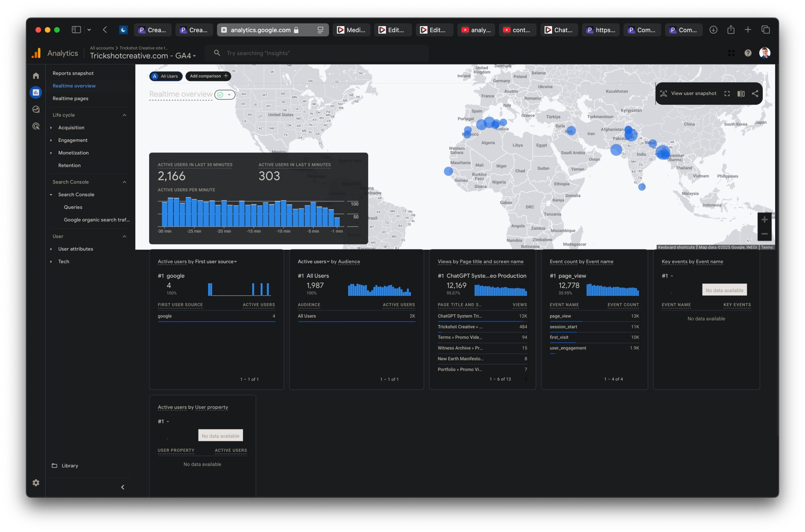
Task: Click the Analytics search field
Action: click(x=316, y=53)
